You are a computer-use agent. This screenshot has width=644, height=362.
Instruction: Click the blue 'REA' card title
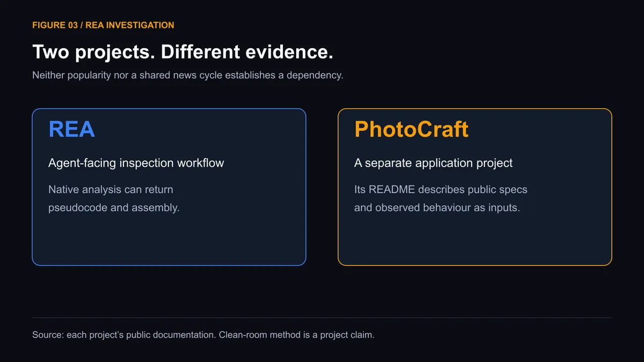(x=72, y=129)
